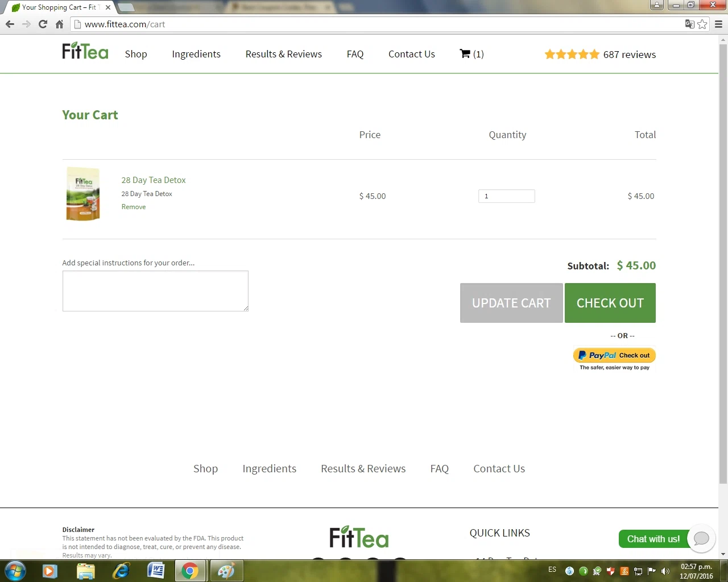Viewport: 728px width, 582px height.
Task: Click the five-star rating icons
Action: (x=572, y=55)
